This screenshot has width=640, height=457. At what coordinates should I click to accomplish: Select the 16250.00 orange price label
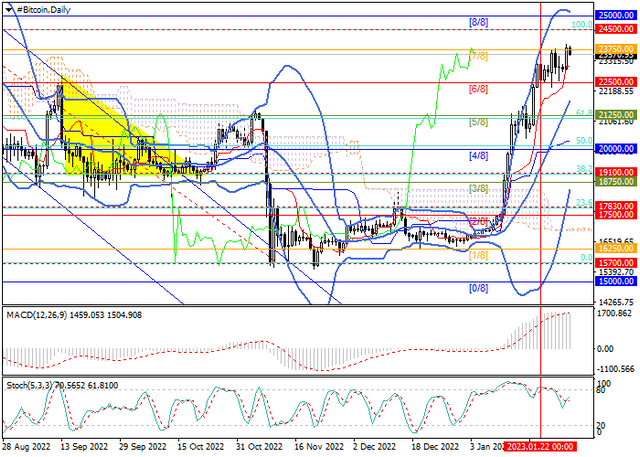616,248
